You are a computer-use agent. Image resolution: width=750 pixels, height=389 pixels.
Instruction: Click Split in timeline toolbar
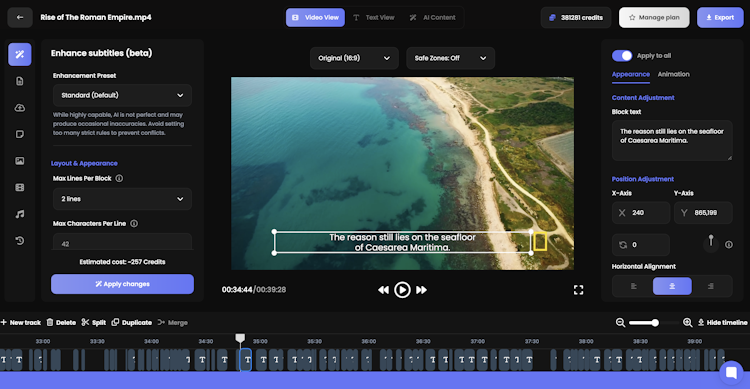pos(93,322)
